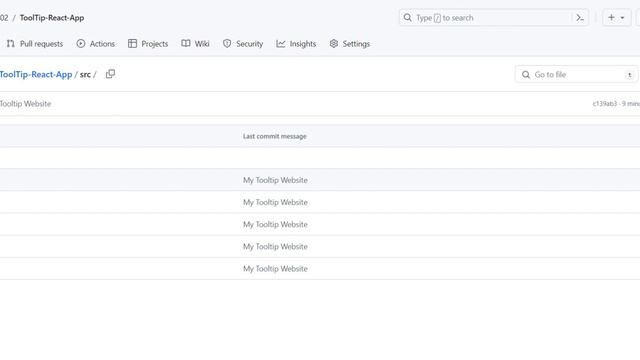Open the Pull requests tab
The image size is (640, 360).
click(35, 44)
